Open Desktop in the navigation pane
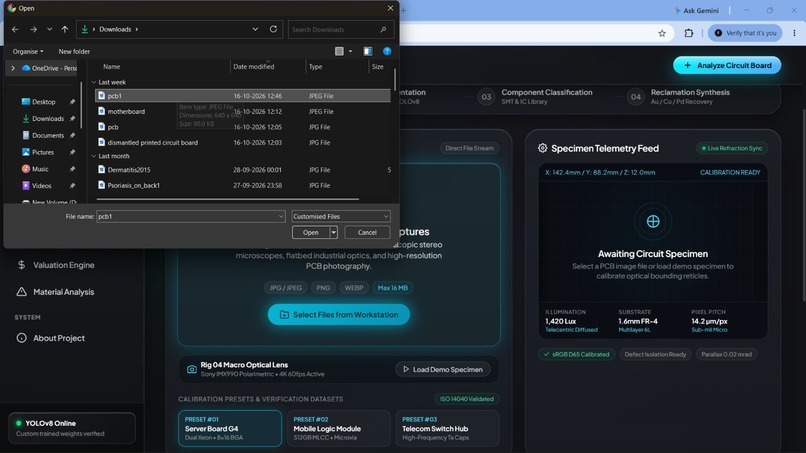 [44, 102]
